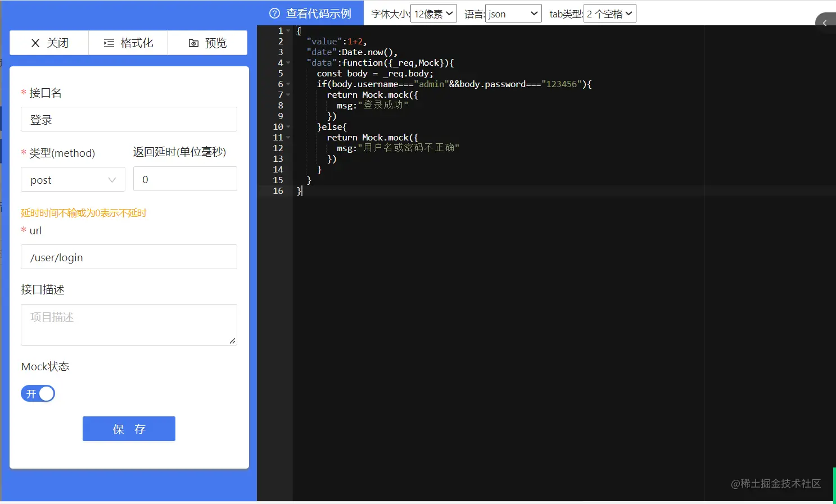The width and height of the screenshot is (836, 504).
Task: Click the 接口描述 description textarea
Action: tap(129, 325)
